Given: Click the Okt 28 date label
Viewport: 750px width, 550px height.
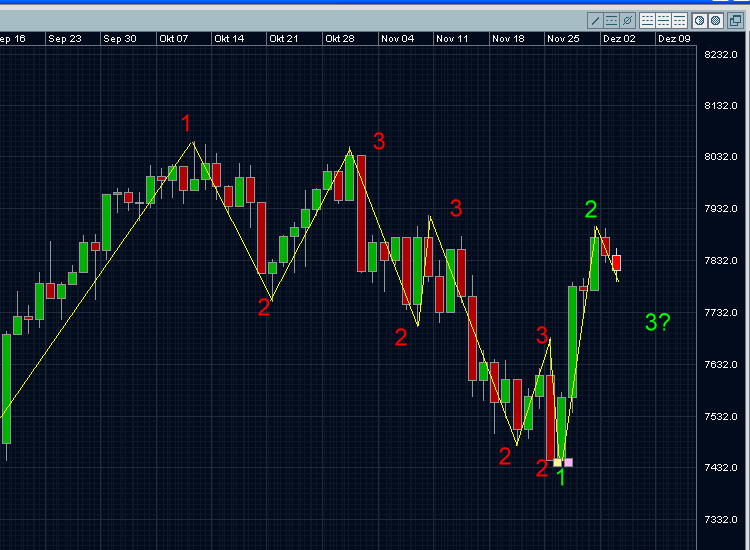Looking at the screenshot, I should (x=340, y=39).
